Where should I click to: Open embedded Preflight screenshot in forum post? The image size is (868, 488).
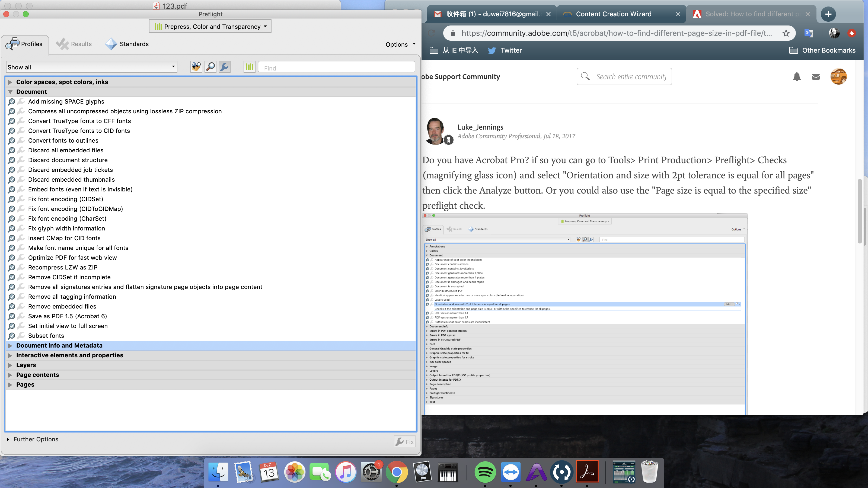pos(585,314)
